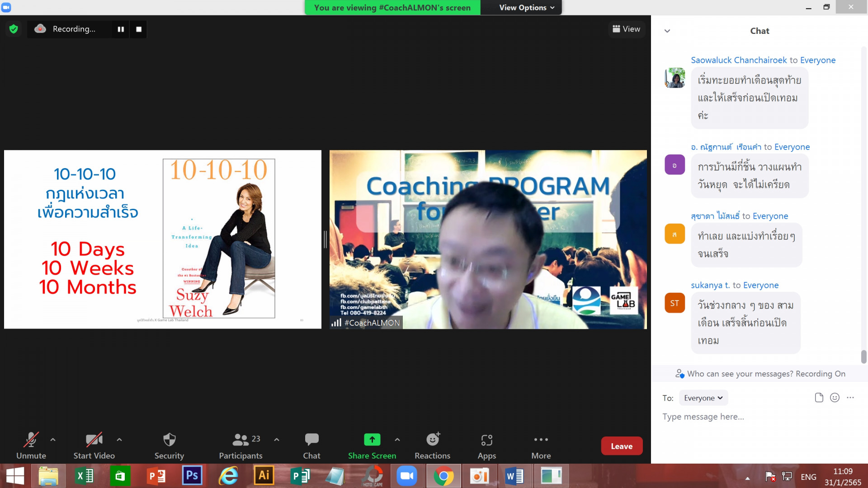
Task: Click sukanya t. sender name in chat
Action: (x=710, y=285)
